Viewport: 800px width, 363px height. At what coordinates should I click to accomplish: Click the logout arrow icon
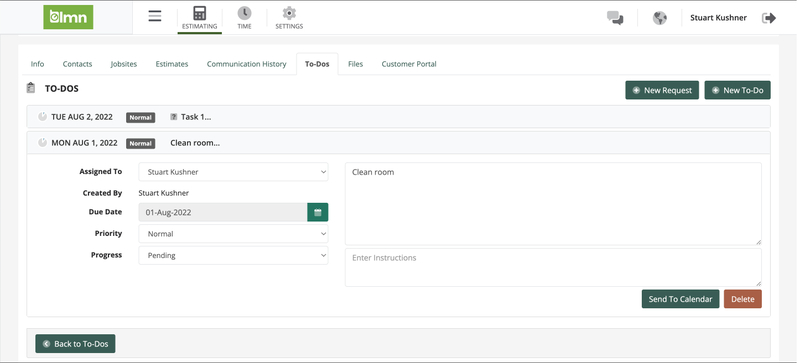coord(769,18)
